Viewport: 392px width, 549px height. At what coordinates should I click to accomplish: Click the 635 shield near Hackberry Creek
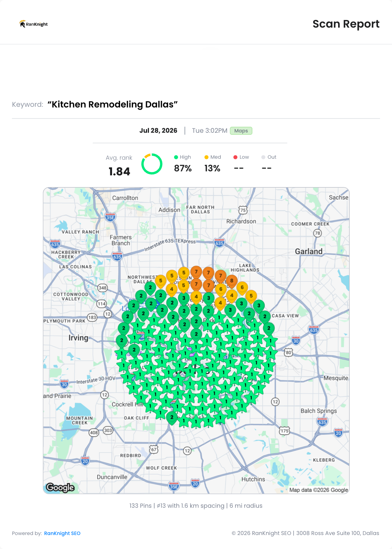tap(55, 244)
